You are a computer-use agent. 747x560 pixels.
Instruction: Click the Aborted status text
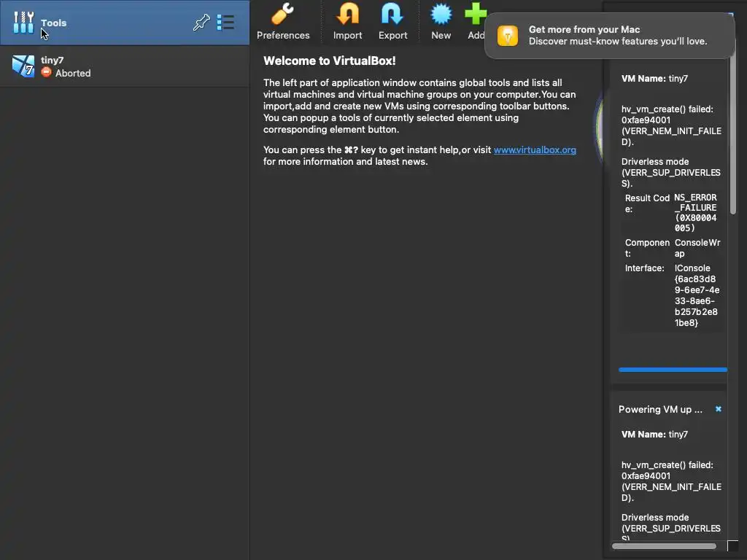(73, 73)
